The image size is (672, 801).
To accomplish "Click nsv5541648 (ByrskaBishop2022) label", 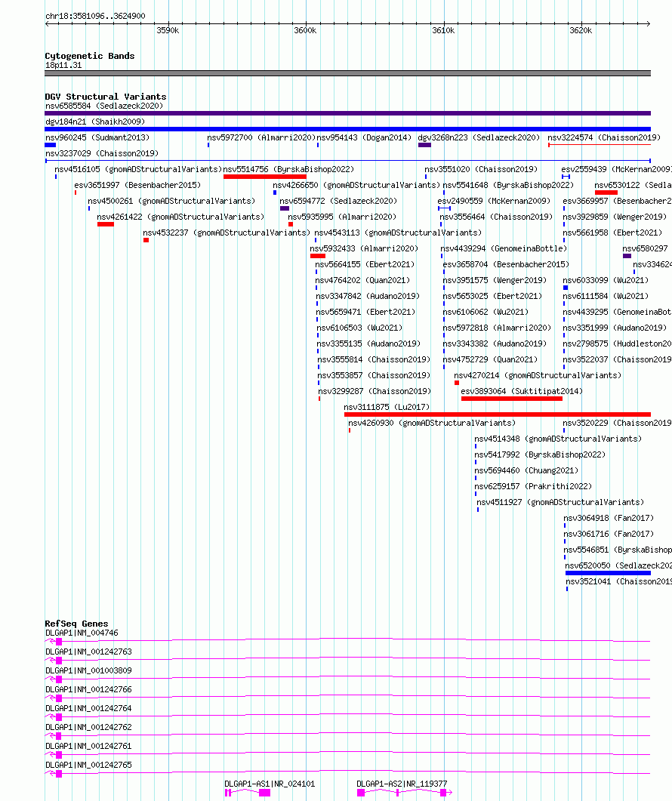I will 508,185.
